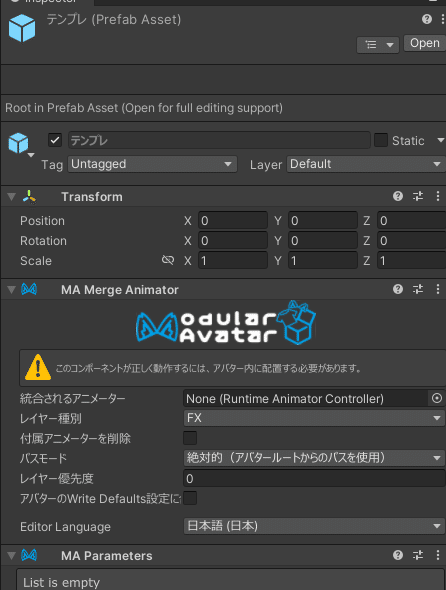446x590 pixels.
Task: Edit the Position X field
Action: tap(233, 220)
